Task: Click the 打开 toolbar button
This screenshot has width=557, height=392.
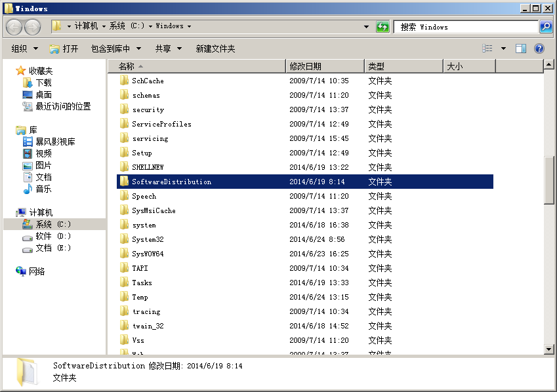Action: point(64,49)
